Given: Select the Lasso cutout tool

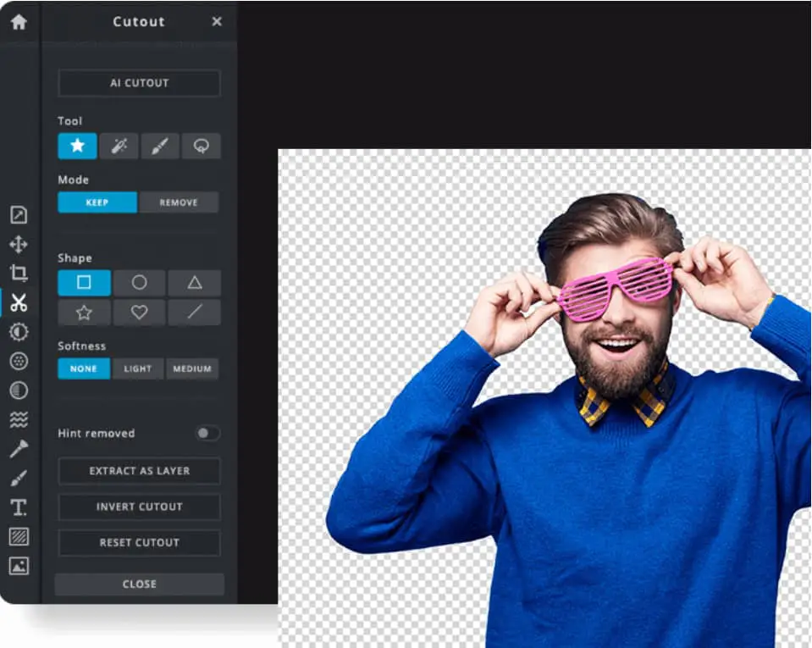Looking at the screenshot, I should coord(201,146).
